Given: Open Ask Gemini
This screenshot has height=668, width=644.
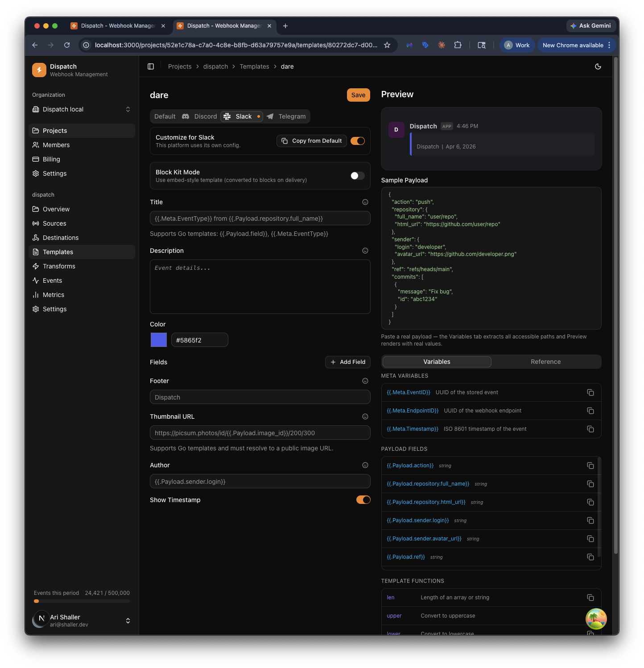Looking at the screenshot, I should [591, 26].
